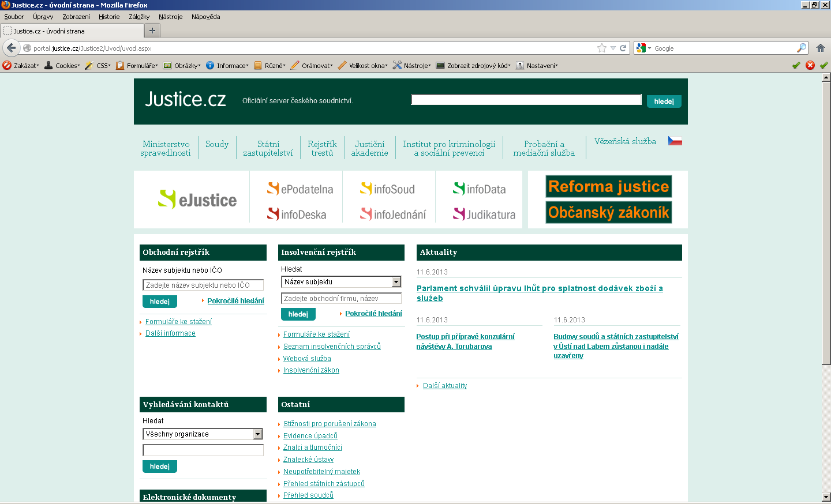Screen dimensions: 831x504
Task: Open Znalci a tlumočníci link
Action: point(313,447)
